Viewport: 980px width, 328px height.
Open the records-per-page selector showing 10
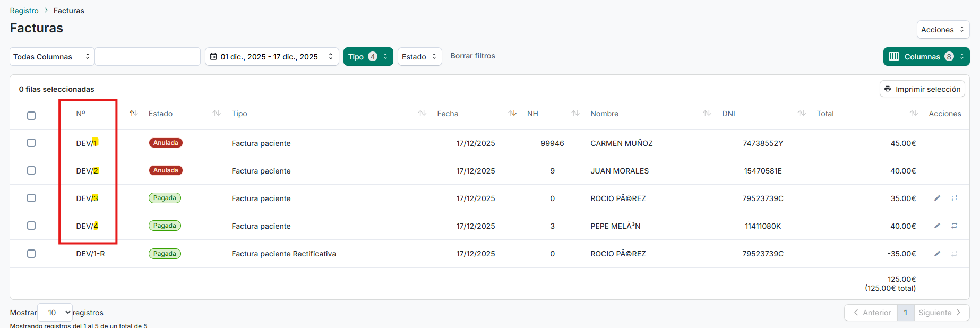tap(55, 313)
